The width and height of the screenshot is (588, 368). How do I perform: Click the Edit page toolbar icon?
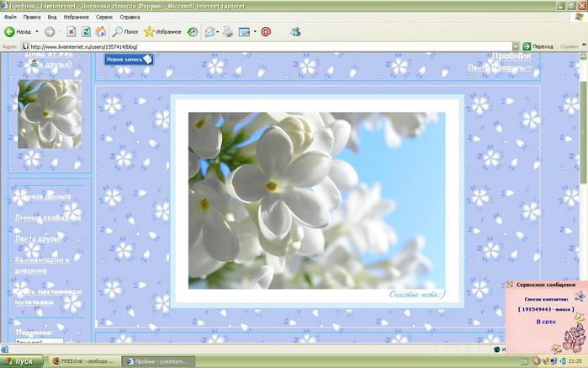245,32
